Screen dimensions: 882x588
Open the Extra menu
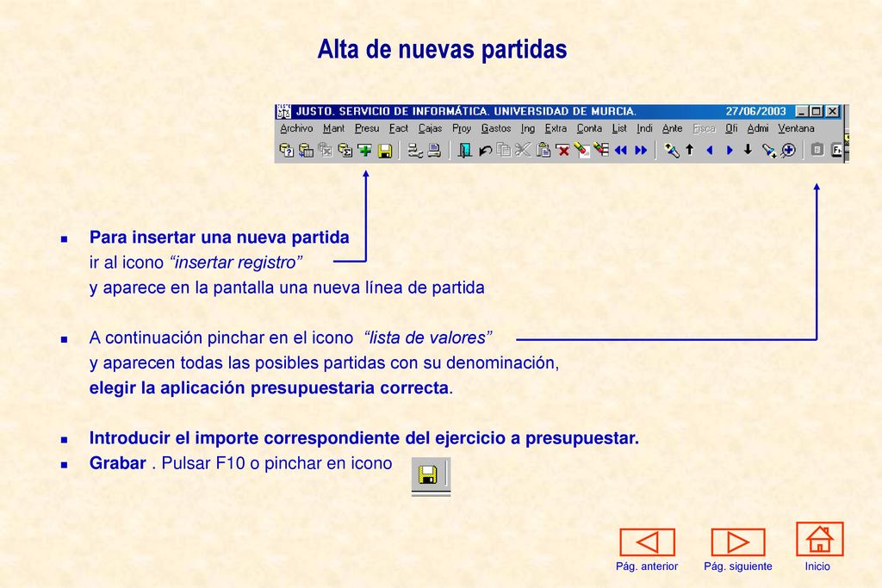pyautogui.click(x=556, y=128)
